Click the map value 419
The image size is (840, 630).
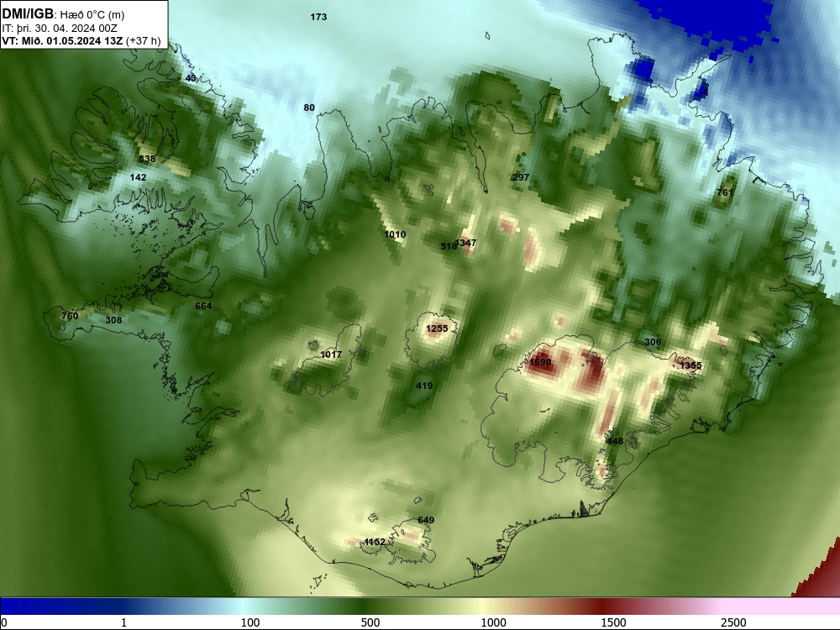tap(423, 386)
